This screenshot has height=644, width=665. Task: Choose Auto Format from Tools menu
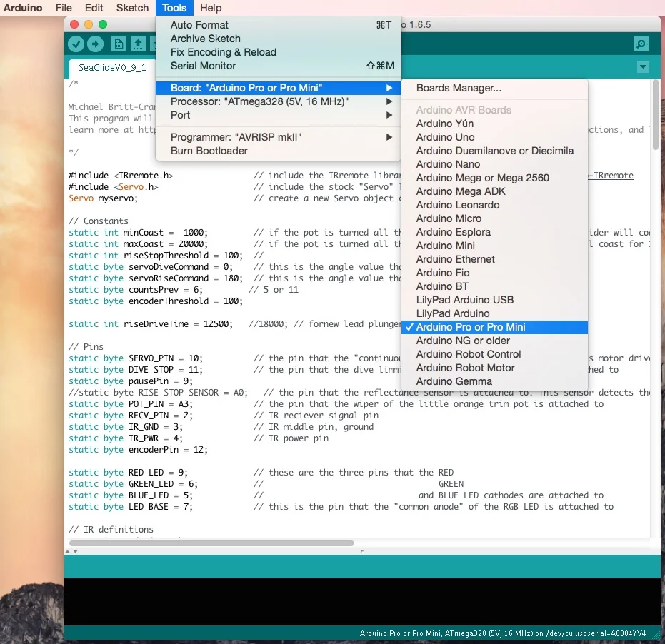coord(279,25)
